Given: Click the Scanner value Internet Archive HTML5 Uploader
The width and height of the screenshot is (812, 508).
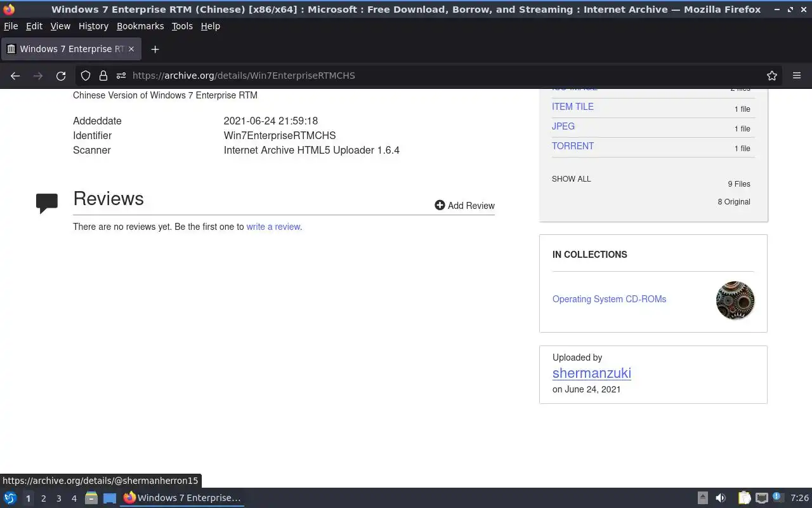Looking at the screenshot, I should click(311, 150).
